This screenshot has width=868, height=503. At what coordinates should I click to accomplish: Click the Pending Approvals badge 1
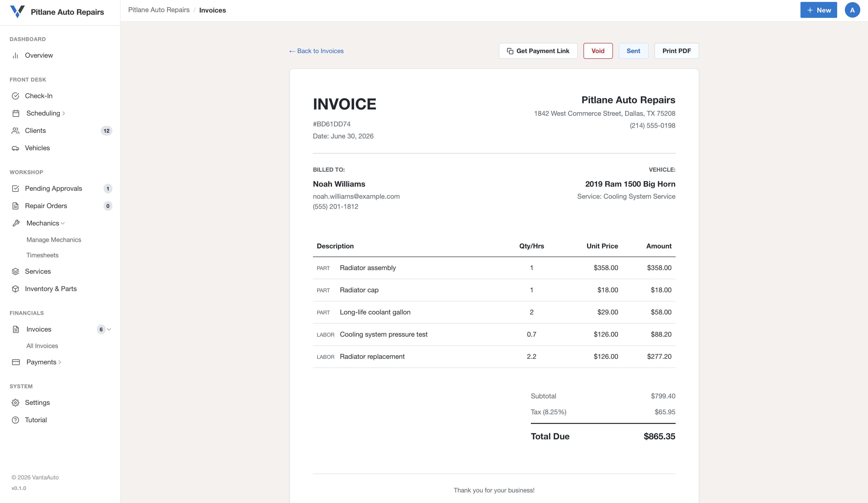(108, 189)
